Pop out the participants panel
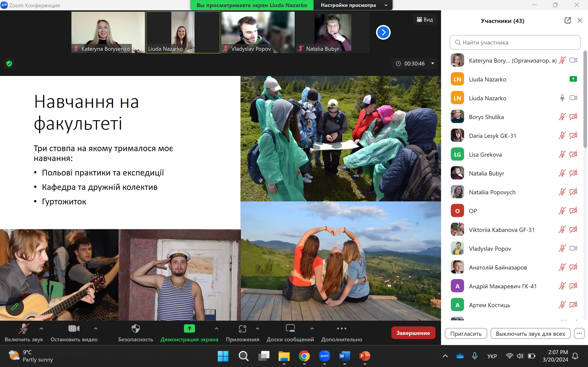The image size is (588, 367). click(x=568, y=21)
